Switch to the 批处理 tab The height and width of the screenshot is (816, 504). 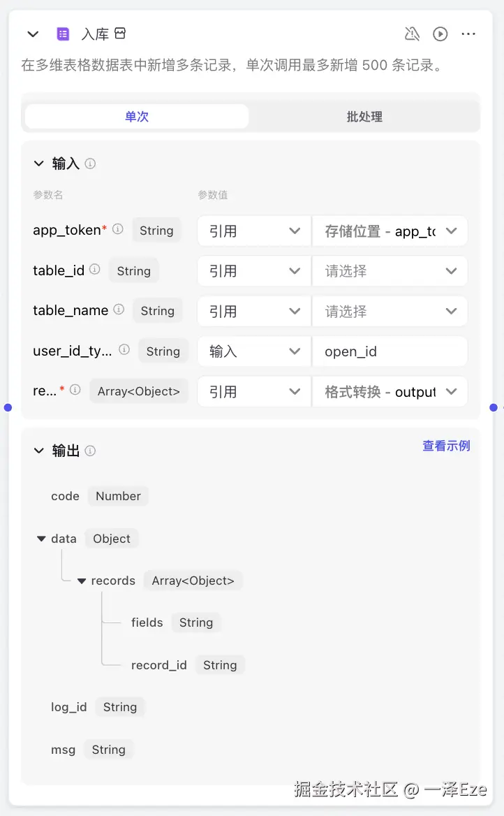364,117
